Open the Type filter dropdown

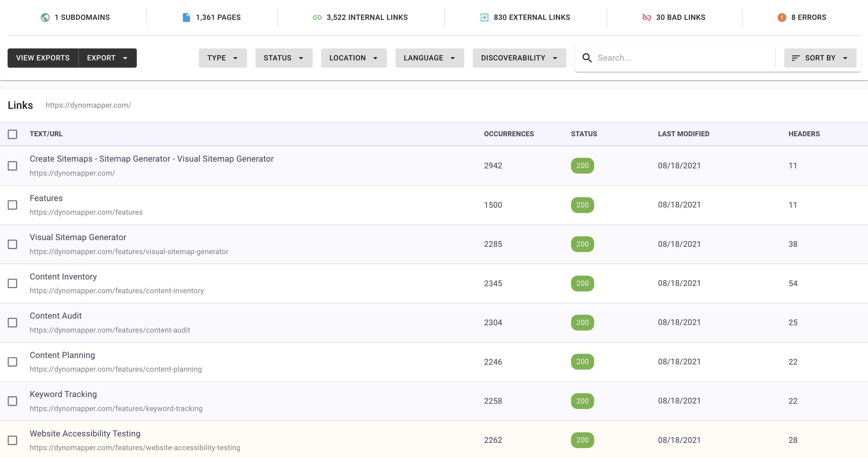click(x=222, y=58)
